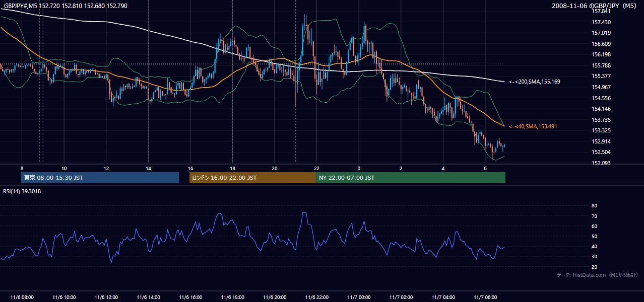Click RSI scale value 60
Image resolution: width=644 pixels, height=302 pixels.
[594, 226]
